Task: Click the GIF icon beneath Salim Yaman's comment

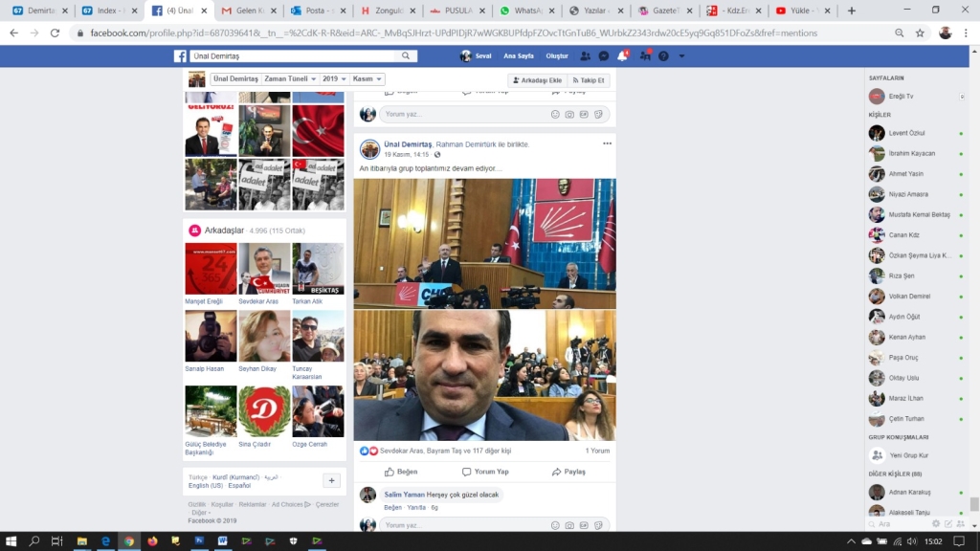Action: pyautogui.click(x=584, y=525)
